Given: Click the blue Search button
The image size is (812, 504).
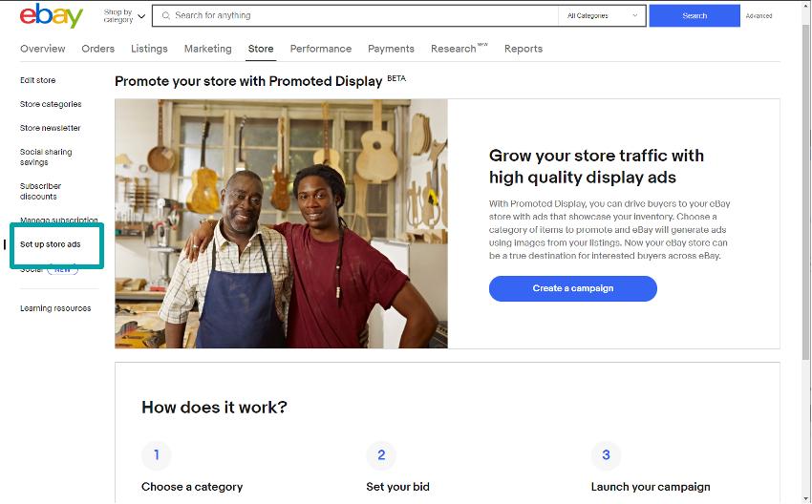Looking at the screenshot, I should (x=694, y=15).
